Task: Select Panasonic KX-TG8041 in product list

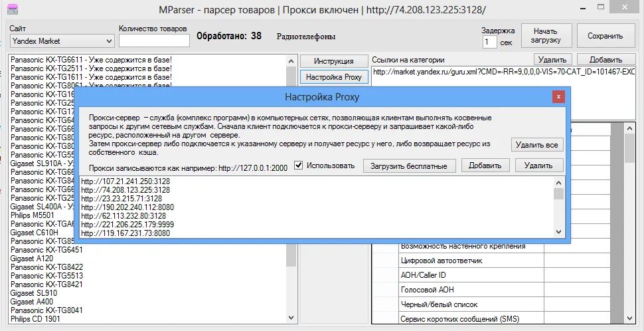Action: (x=46, y=310)
